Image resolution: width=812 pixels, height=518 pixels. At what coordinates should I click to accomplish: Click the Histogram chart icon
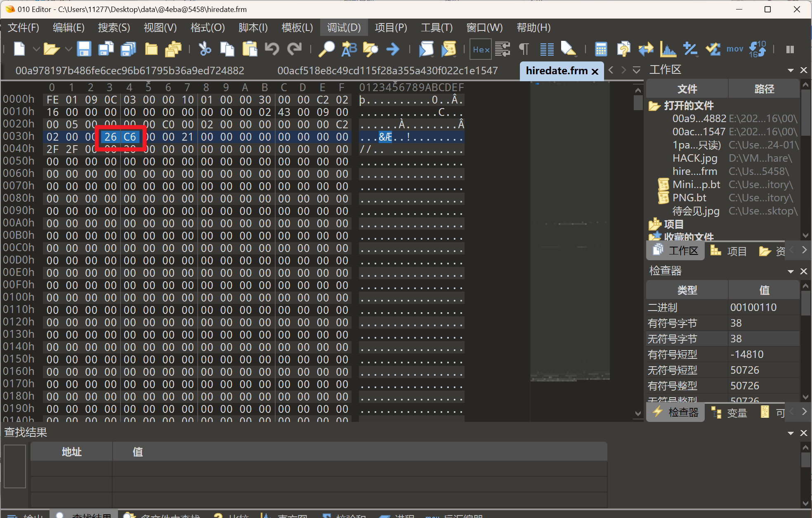[668, 49]
